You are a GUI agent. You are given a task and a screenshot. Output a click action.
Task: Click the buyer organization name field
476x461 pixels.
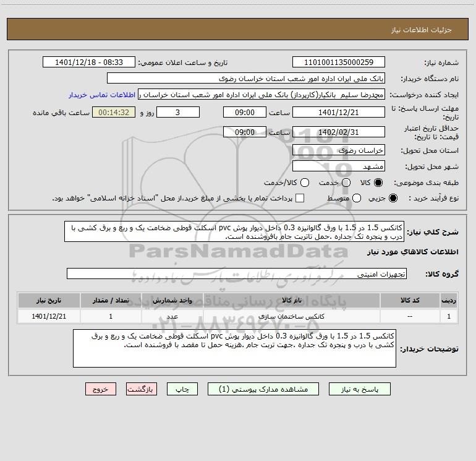[x=246, y=79]
